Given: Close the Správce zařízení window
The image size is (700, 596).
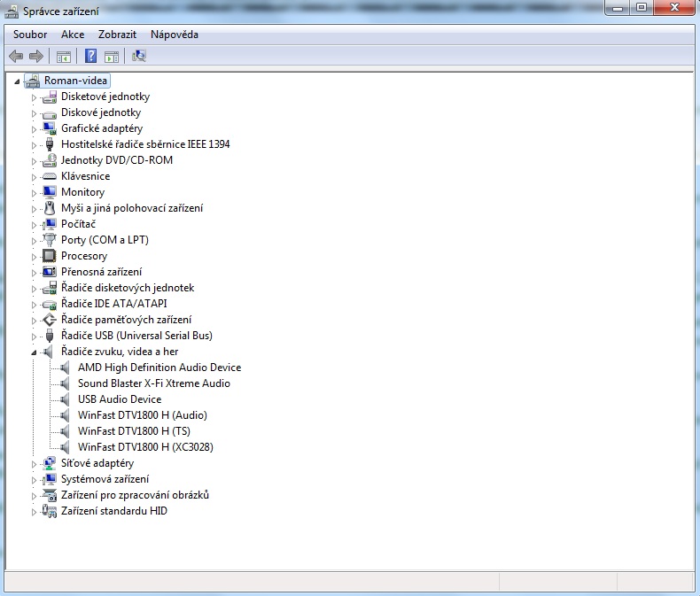Looking at the screenshot, I should pyautogui.click(x=674, y=8).
